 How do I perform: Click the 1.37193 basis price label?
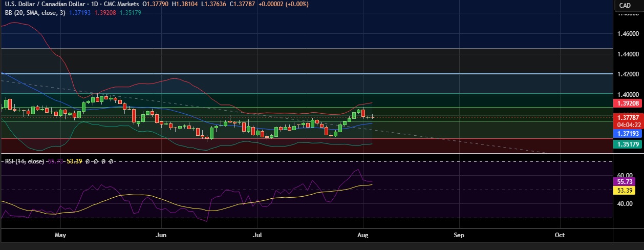tap(628, 133)
